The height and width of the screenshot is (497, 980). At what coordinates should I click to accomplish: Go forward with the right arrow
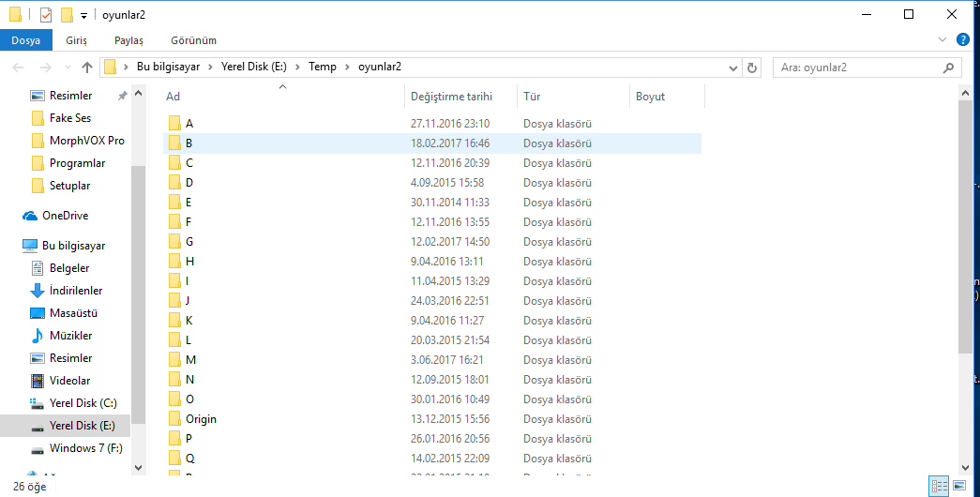coord(46,68)
